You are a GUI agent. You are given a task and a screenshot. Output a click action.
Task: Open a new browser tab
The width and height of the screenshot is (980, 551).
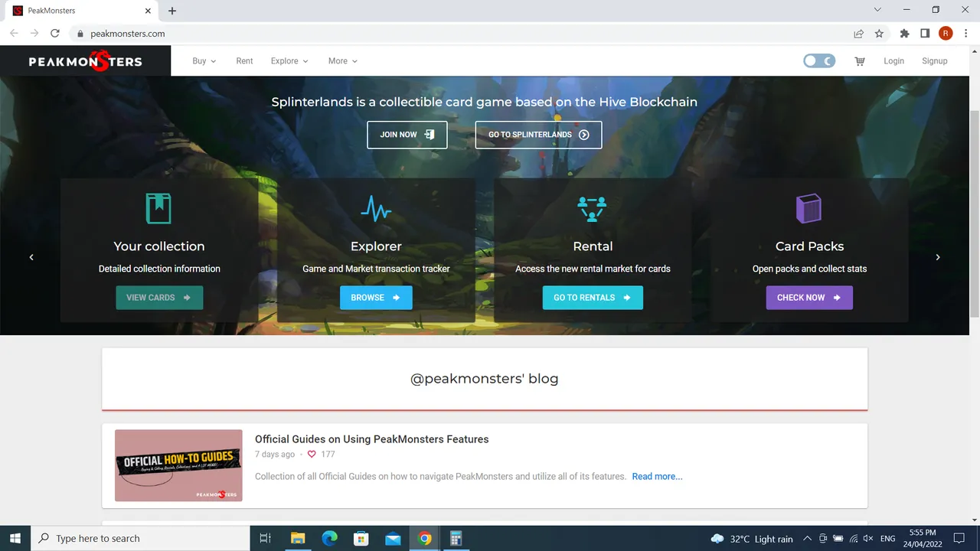click(172, 11)
